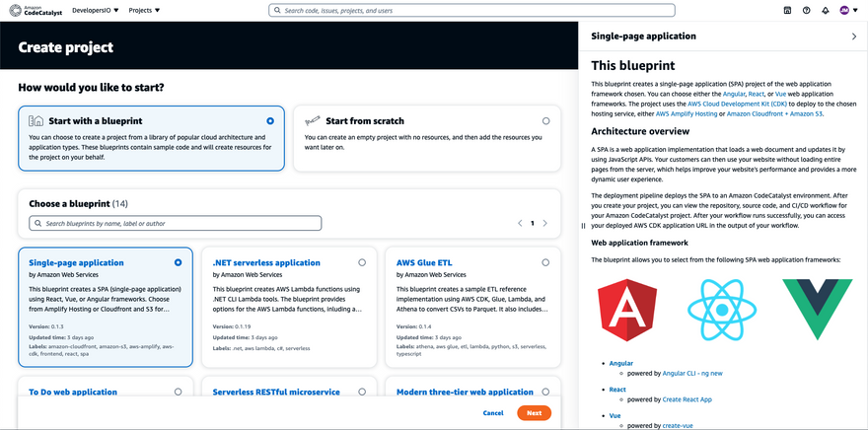Follow the Create React App link
868x430 pixels.
coord(687,399)
